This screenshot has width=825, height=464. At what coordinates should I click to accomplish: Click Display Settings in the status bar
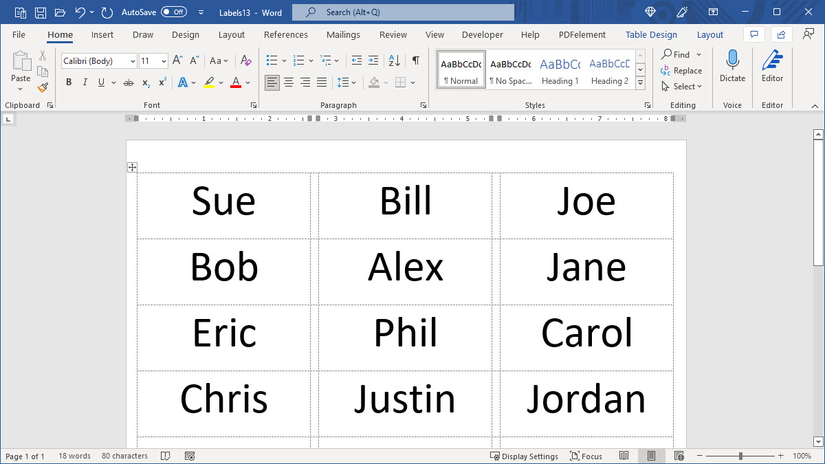523,456
